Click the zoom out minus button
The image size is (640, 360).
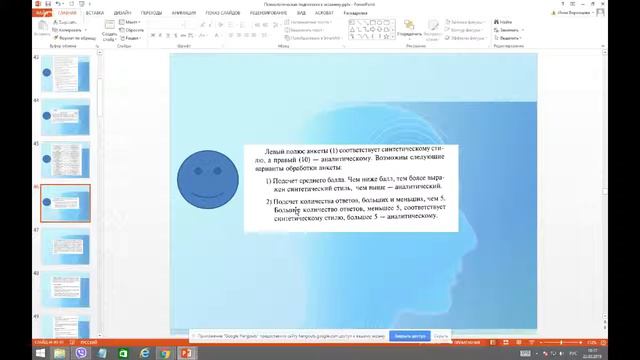click(541, 342)
